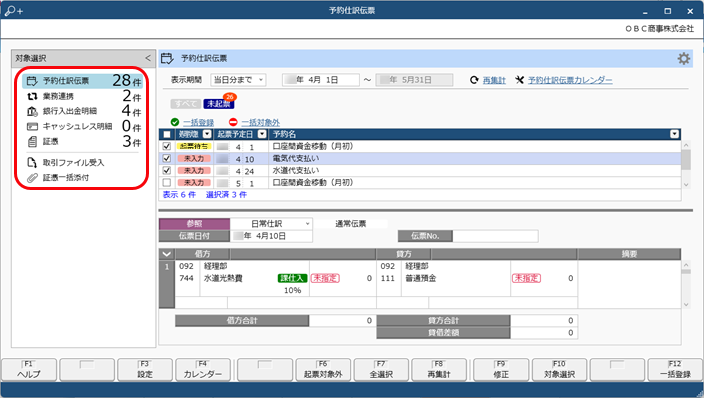Click the debit-side 未指定 badge
The height and width of the screenshot is (398, 704).
click(326, 278)
